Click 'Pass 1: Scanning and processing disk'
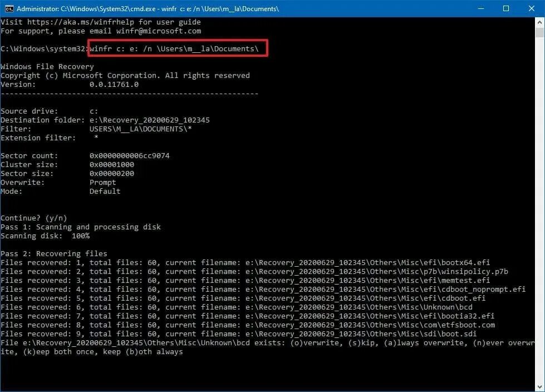This screenshot has width=545, height=392. 81,227
